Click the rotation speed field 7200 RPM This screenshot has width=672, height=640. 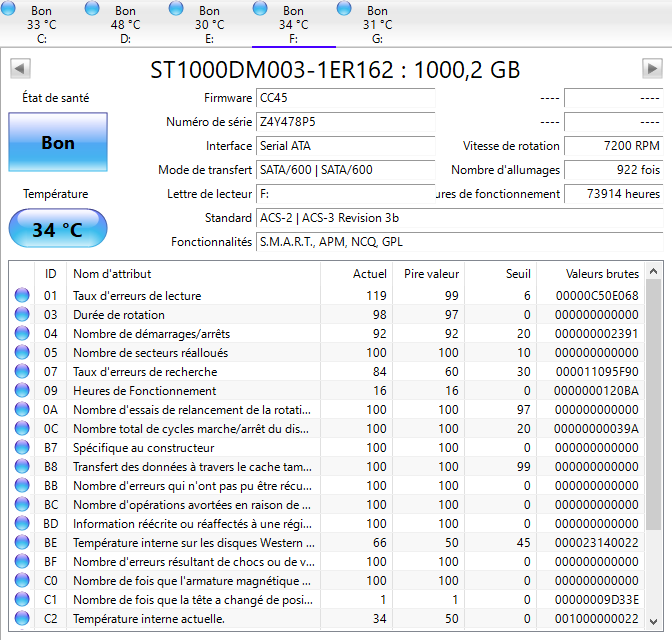[x=614, y=146]
